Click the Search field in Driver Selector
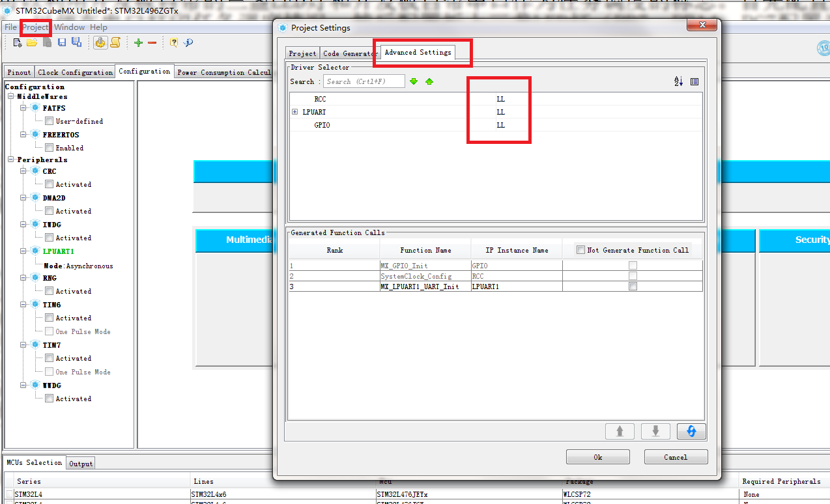The width and height of the screenshot is (830, 504). 364,81
